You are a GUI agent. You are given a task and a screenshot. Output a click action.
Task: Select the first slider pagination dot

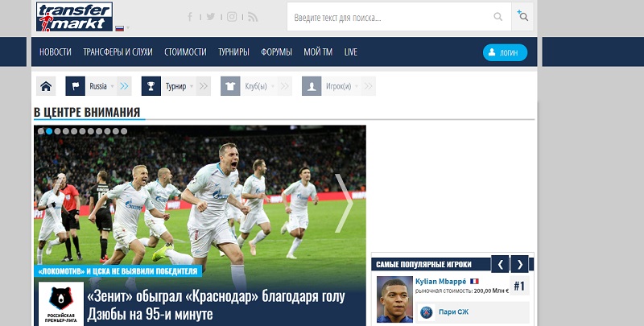click(x=41, y=130)
